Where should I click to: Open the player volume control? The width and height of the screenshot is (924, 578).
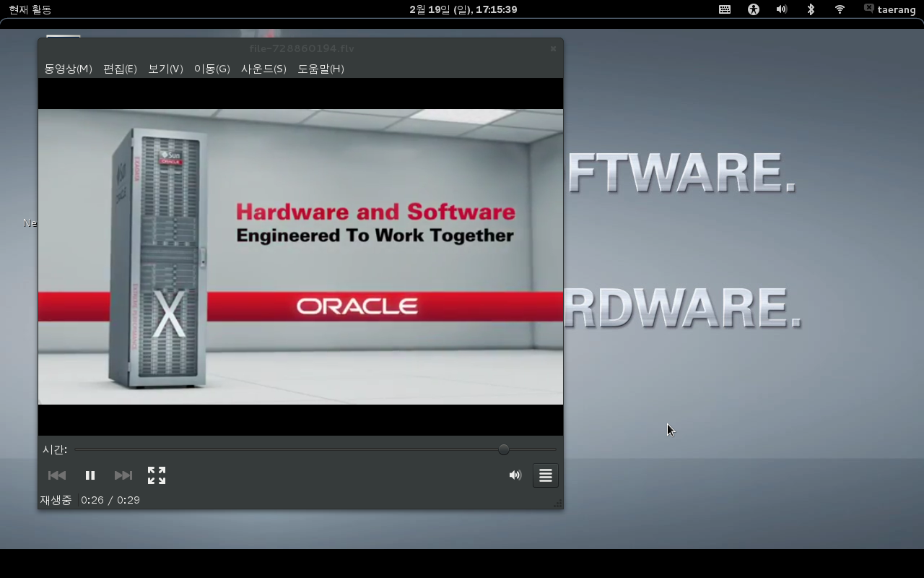pos(515,475)
